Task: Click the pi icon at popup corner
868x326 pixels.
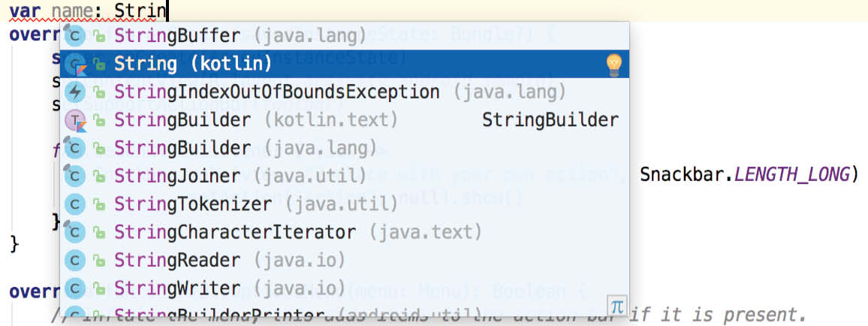Action: pyautogui.click(x=616, y=306)
